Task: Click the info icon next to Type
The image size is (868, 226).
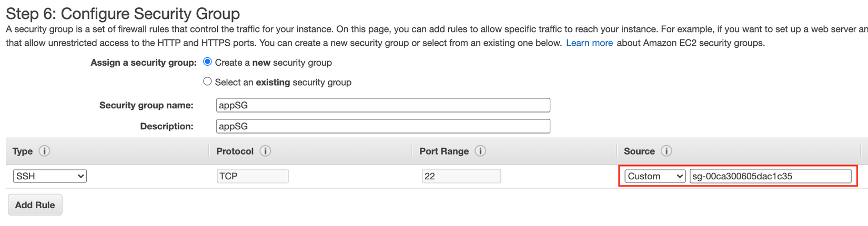Action: 44,151
